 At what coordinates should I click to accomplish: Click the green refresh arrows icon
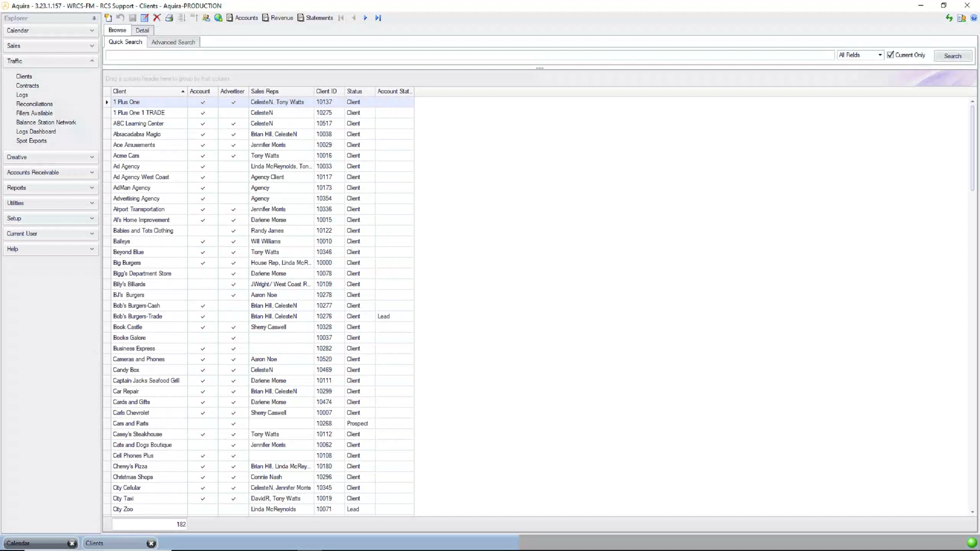(x=949, y=18)
